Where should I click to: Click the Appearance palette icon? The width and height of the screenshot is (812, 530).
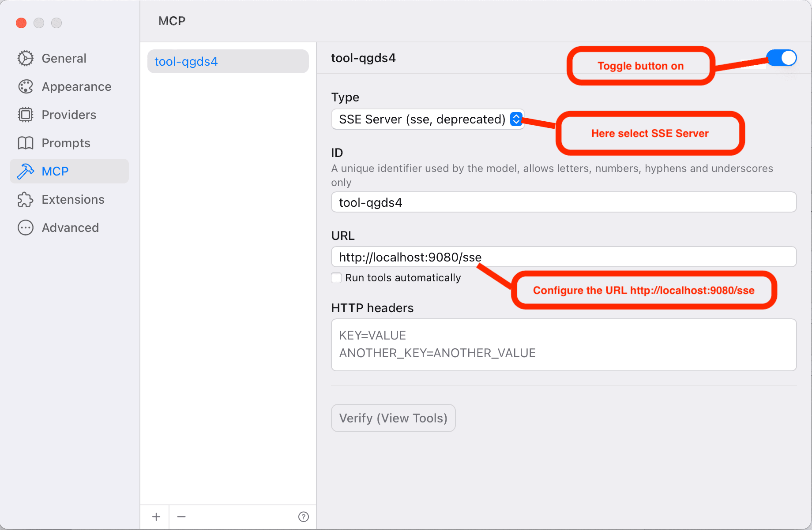tap(26, 86)
